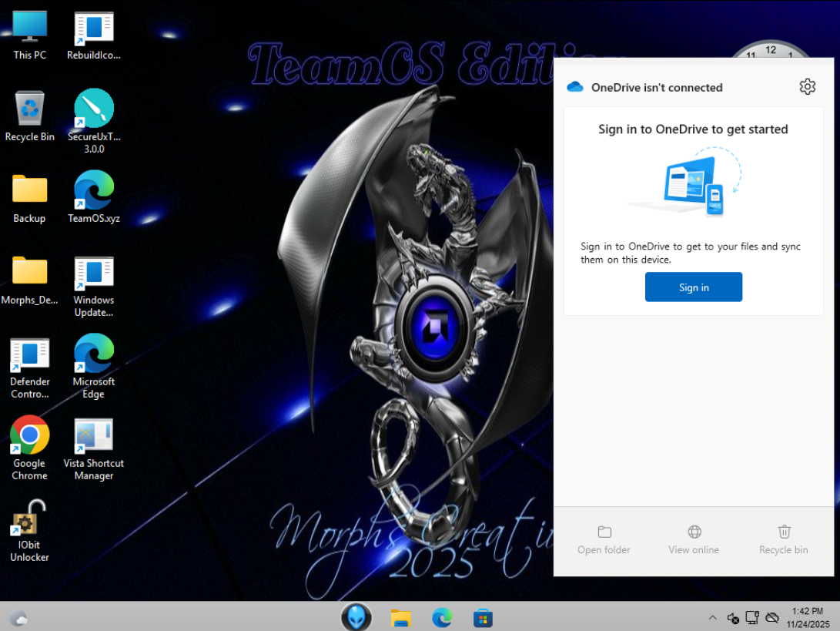Select the Defender Control shortcut
840x631 pixels.
pyautogui.click(x=30, y=355)
